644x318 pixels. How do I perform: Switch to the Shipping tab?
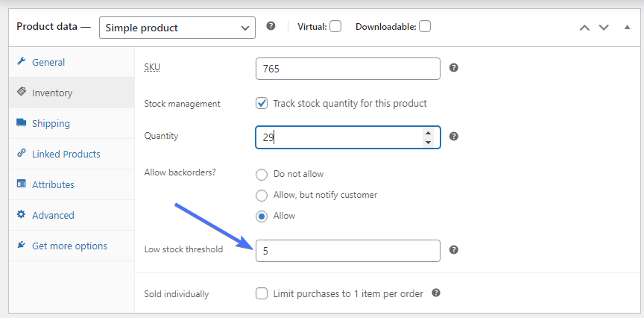point(51,123)
